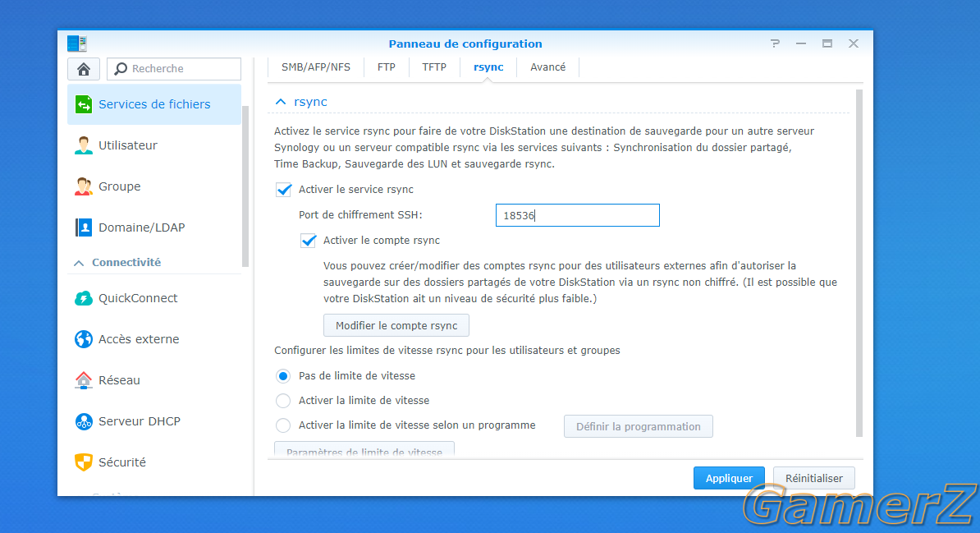The image size is (980, 533).
Task: Click the Utilisateur user icon
Action: click(83, 145)
